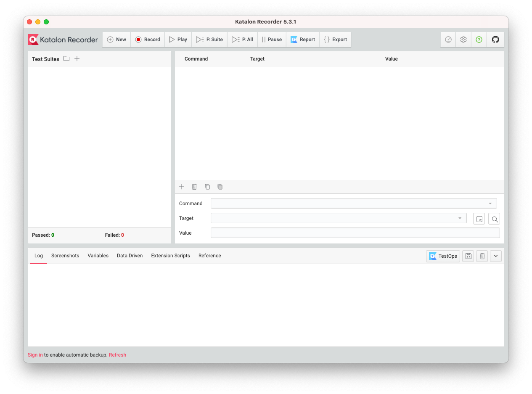
Task: Click the TestOps button in log panel
Action: click(443, 256)
